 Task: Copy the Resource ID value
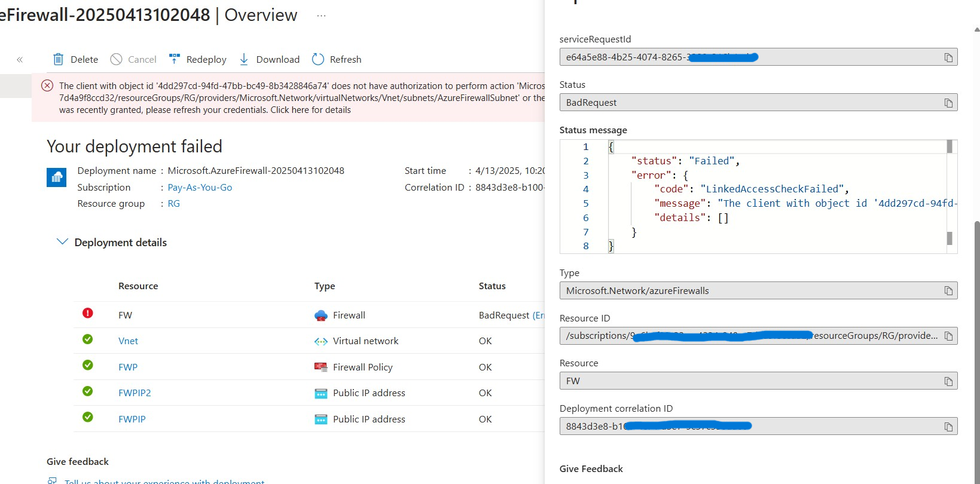[x=948, y=336]
